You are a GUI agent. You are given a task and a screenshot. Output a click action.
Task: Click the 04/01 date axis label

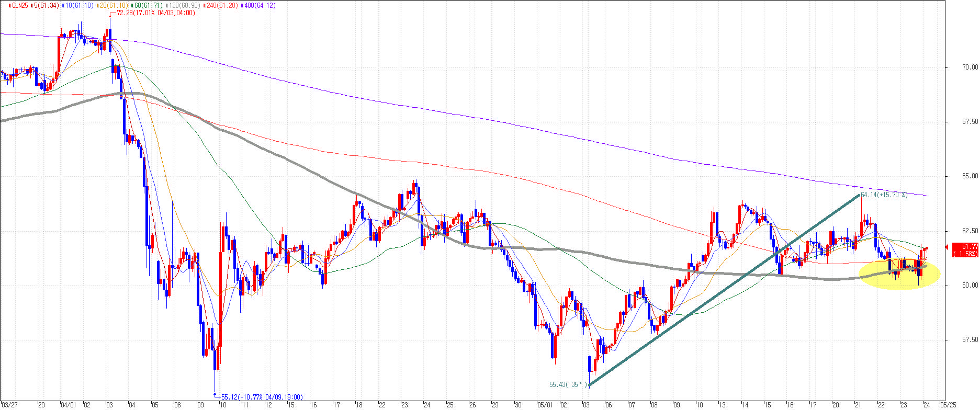[69, 405]
